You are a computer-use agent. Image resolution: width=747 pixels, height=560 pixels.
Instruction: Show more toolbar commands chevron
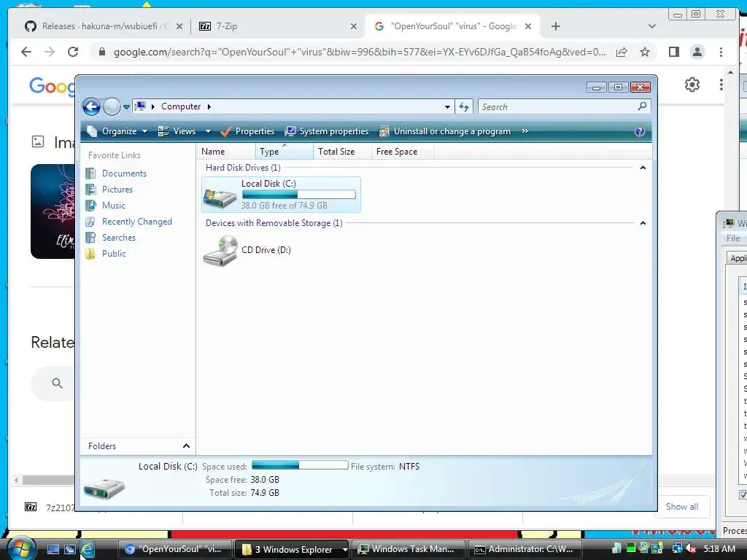pyautogui.click(x=525, y=131)
